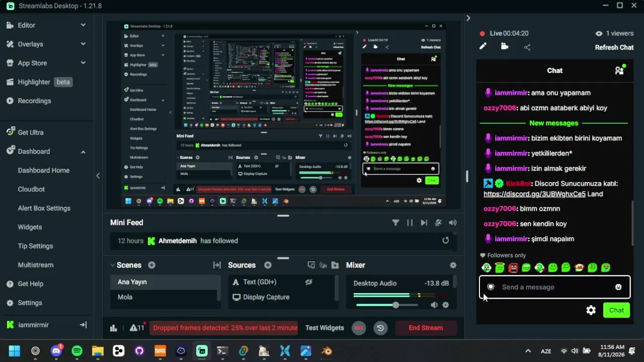644x362 pixels.
Task: Adjust the Desktop Audio volume slider
Action: click(387, 305)
